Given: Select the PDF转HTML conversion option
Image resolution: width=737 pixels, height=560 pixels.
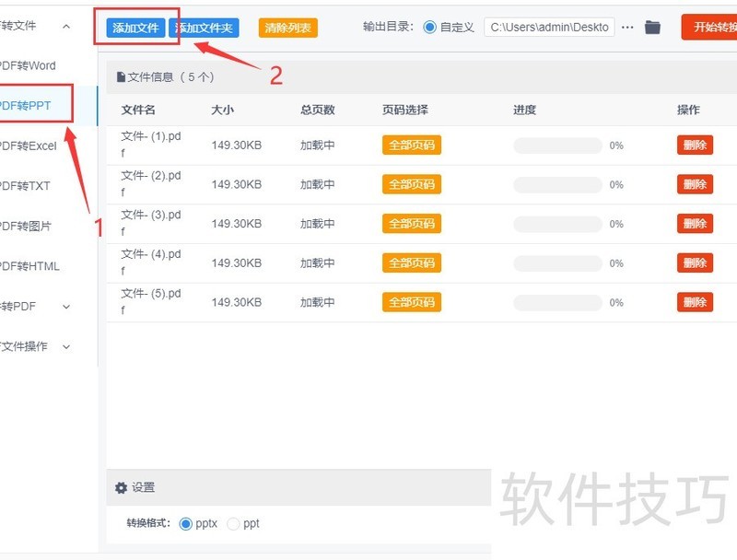Looking at the screenshot, I should (26, 265).
